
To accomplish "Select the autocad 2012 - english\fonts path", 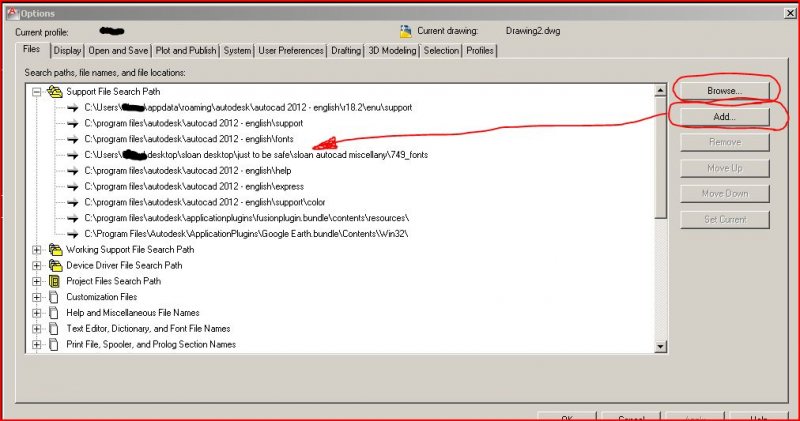I will click(189, 139).
